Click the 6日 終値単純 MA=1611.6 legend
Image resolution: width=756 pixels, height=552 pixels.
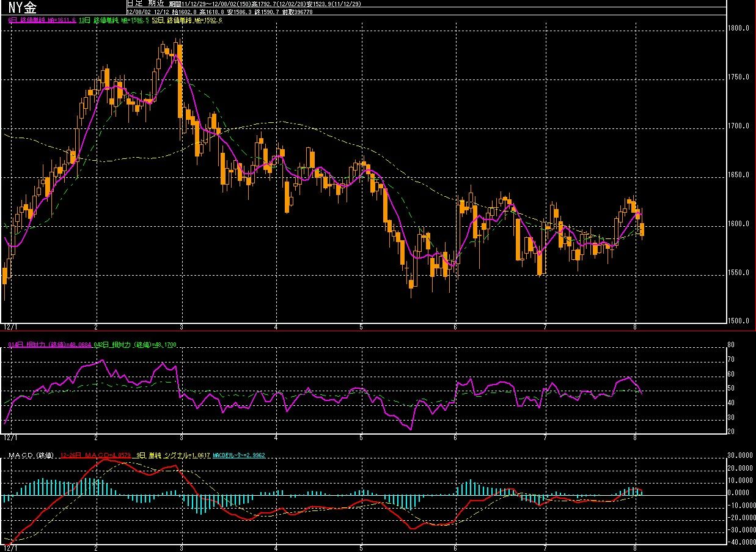(42, 20)
